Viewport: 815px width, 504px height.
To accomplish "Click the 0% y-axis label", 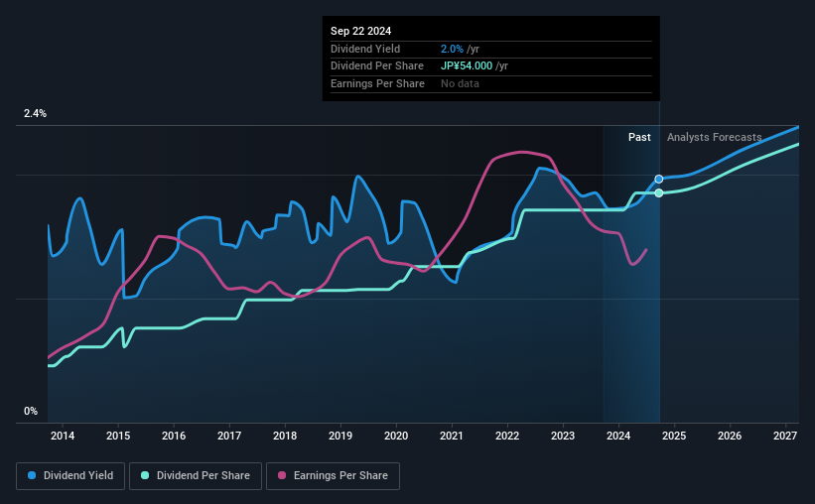I will 31,411.
